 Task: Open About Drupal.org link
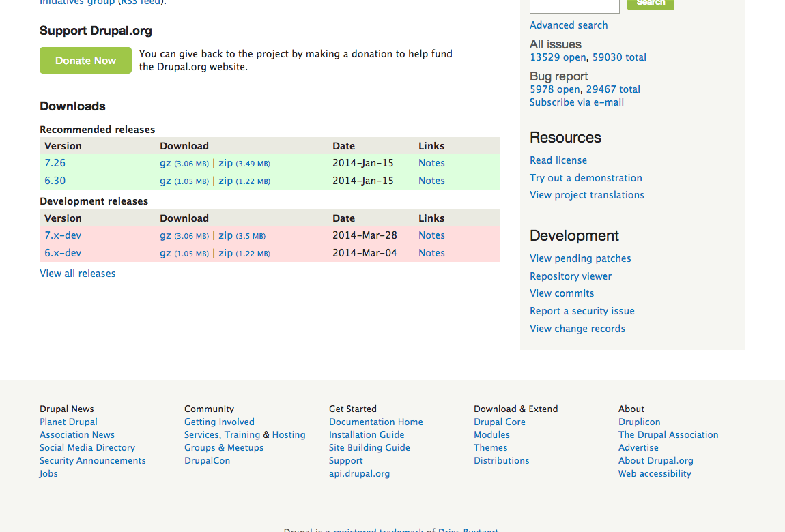[656, 460]
